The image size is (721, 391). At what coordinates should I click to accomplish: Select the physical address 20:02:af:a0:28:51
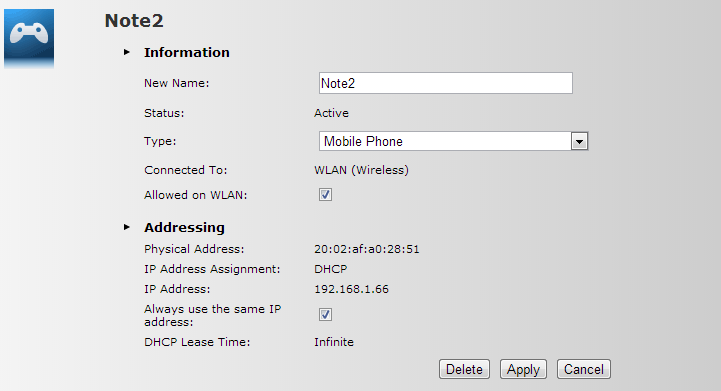coord(366,249)
